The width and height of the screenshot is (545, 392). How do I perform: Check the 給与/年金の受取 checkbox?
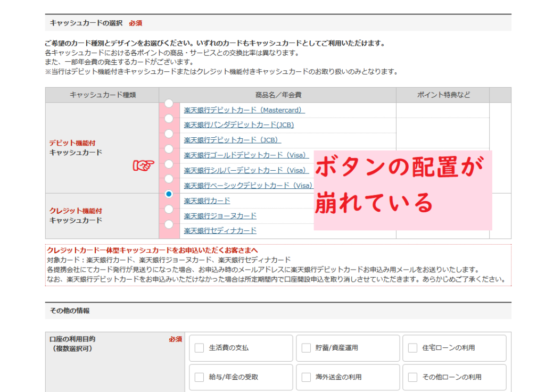pos(199,378)
